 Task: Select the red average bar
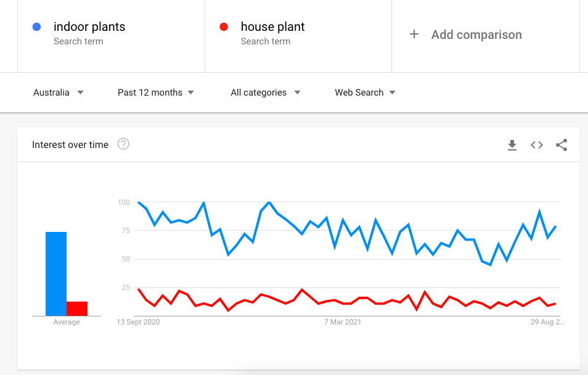tap(77, 308)
